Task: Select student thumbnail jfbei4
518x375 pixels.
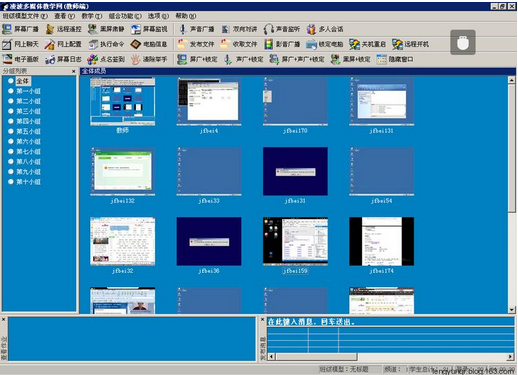Action: (x=209, y=102)
